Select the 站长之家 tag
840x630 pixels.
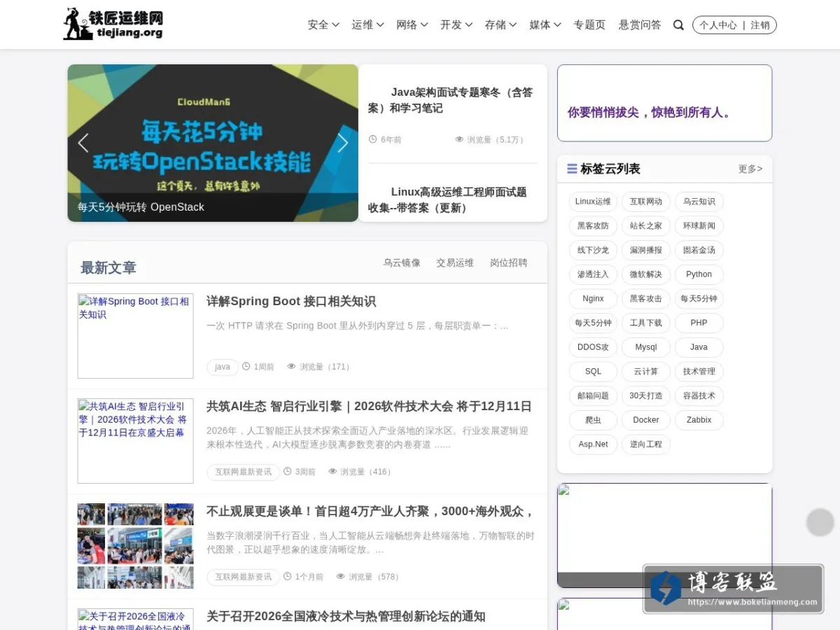point(645,225)
